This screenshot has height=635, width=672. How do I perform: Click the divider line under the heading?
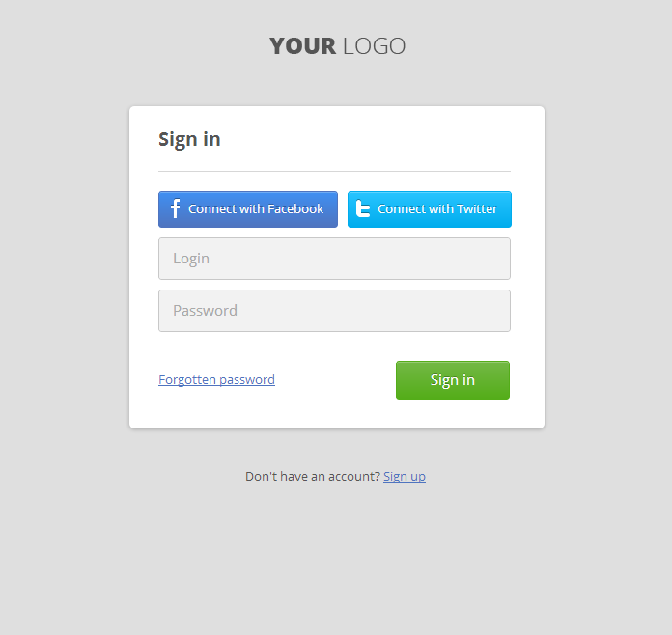coord(334,171)
